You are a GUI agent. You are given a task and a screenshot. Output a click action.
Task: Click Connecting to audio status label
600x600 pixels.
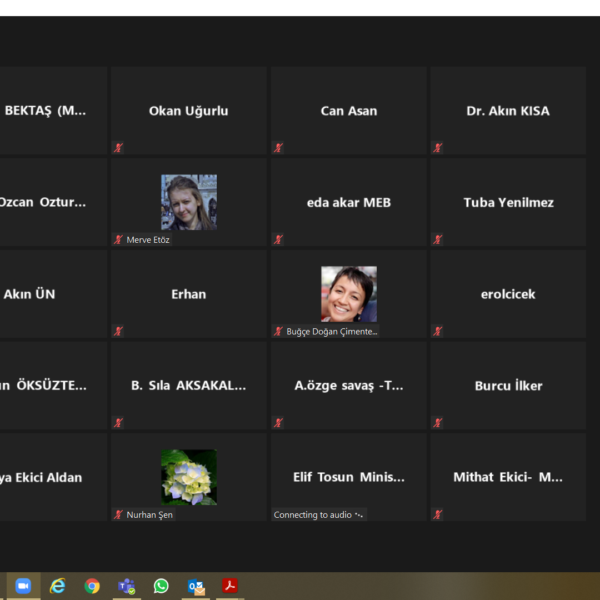click(319, 515)
